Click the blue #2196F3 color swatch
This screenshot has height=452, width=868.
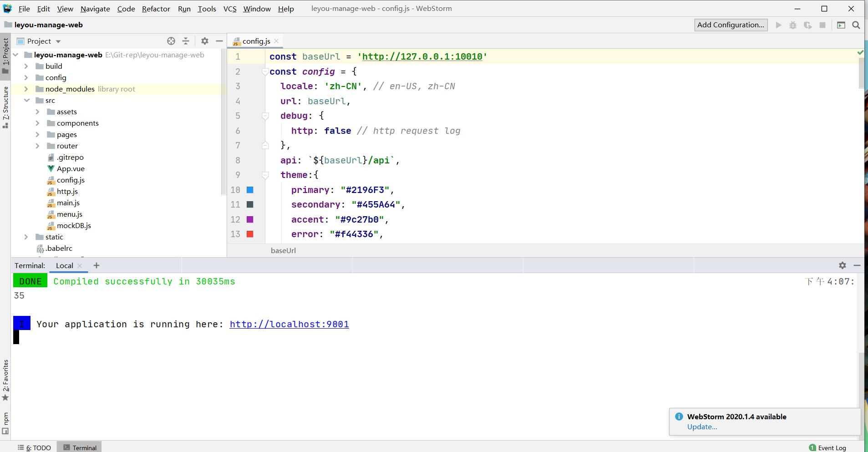[250, 190]
